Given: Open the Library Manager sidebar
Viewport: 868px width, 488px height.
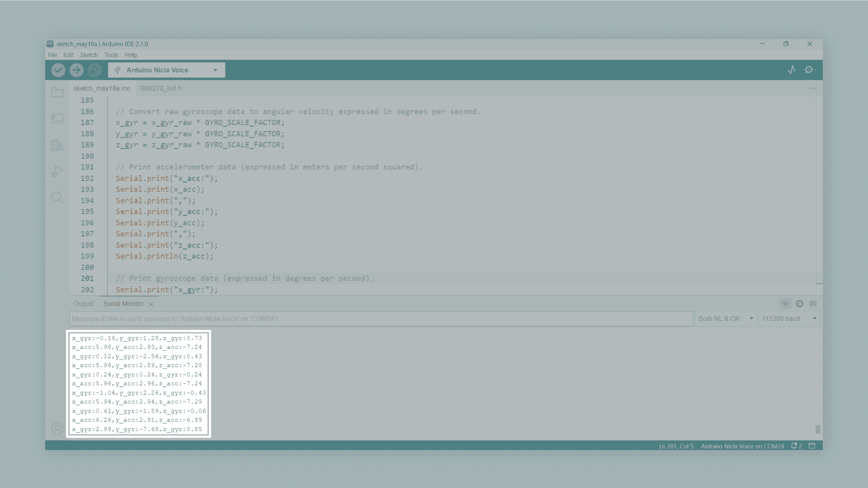Looking at the screenshot, I should (x=57, y=145).
